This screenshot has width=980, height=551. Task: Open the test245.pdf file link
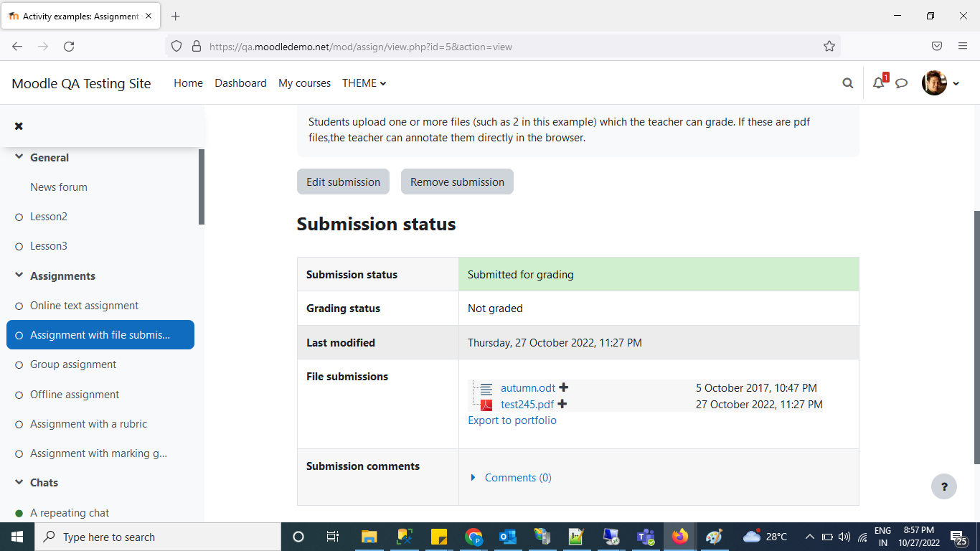[x=527, y=405]
